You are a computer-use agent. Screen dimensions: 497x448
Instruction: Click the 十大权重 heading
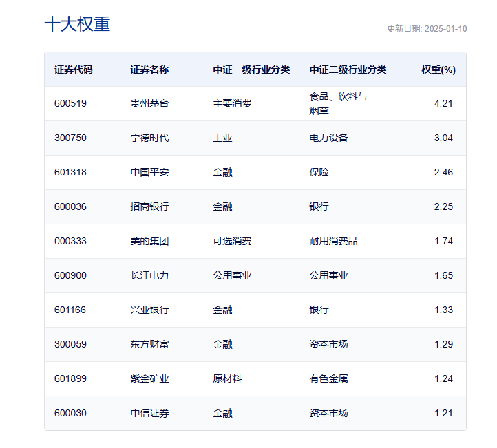click(77, 24)
